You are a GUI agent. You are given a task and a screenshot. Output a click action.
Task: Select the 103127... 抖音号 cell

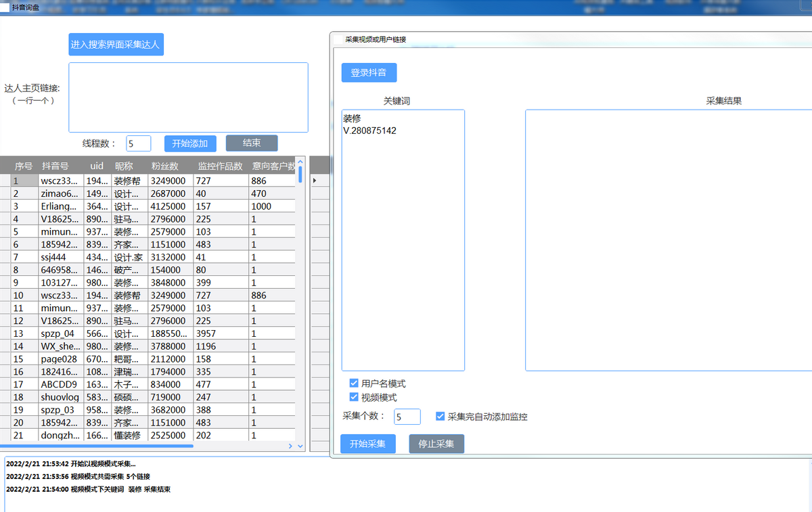point(61,283)
